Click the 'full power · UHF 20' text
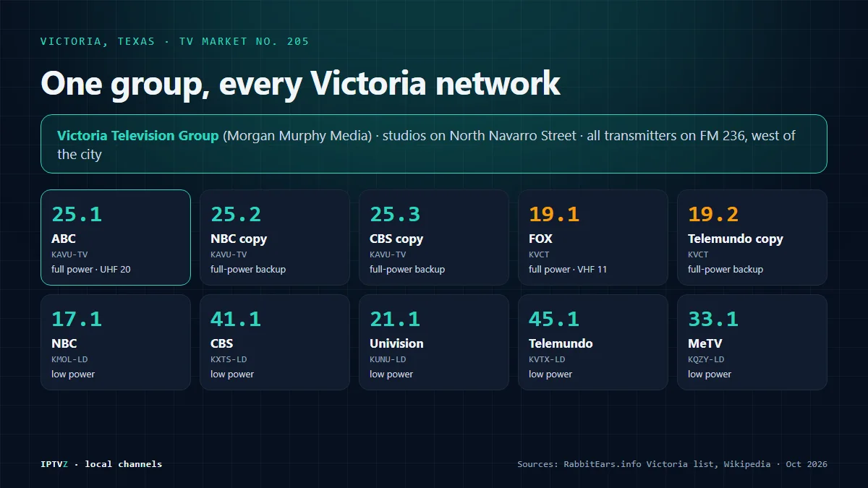This screenshot has height=488, width=868. point(91,270)
